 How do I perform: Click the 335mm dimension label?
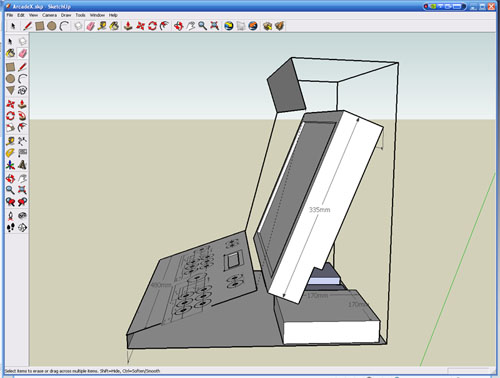[319, 210]
